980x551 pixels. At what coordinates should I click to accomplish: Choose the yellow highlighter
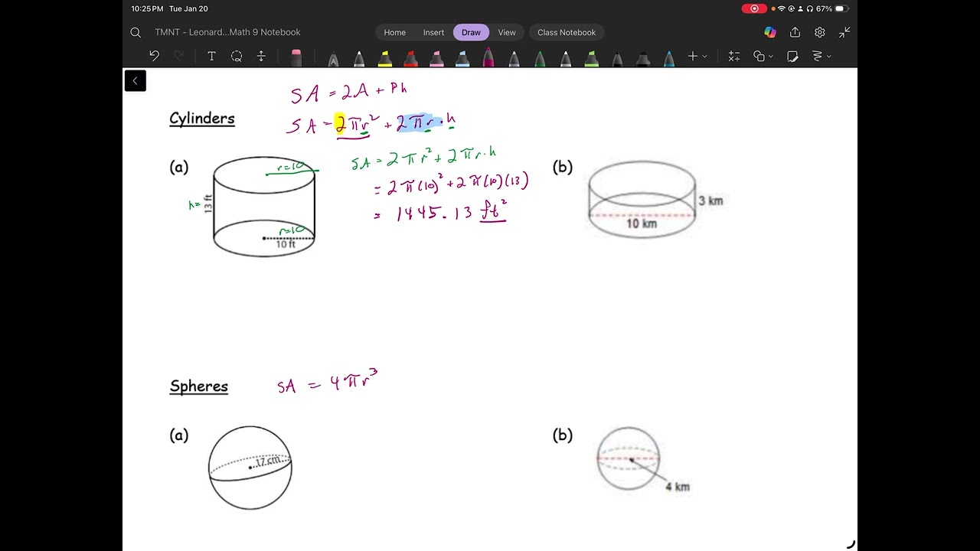[x=384, y=58]
